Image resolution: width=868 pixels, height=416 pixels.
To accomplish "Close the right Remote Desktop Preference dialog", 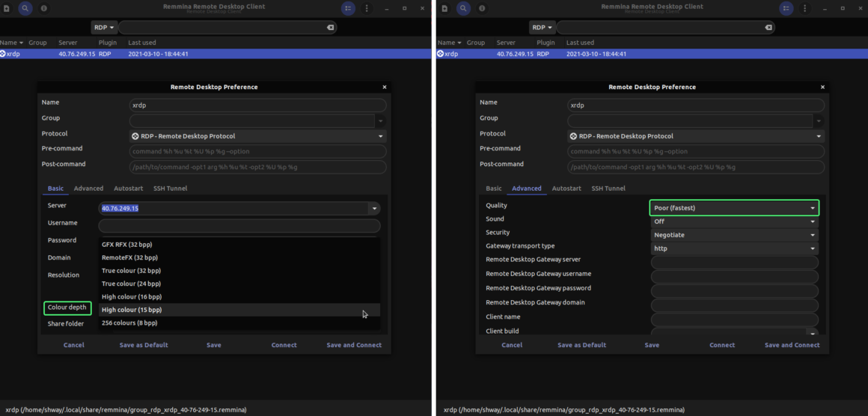I will point(822,87).
